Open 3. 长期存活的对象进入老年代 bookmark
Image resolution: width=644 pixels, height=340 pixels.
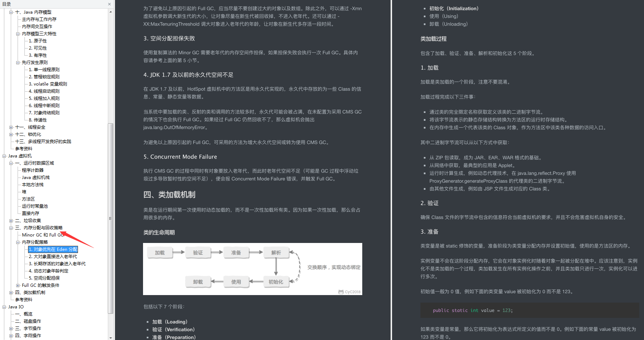(57, 264)
